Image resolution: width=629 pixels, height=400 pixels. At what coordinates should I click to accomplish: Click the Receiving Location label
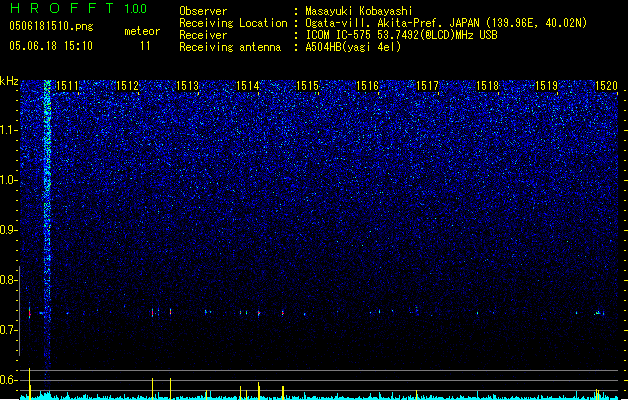click(233, 23)
